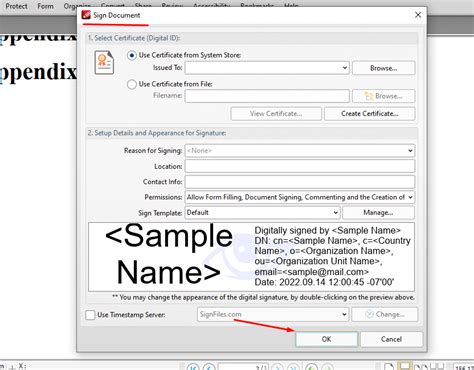This screenshot has width=474, height=370.
Task: Click the Location input field
Action: [300, 166]
